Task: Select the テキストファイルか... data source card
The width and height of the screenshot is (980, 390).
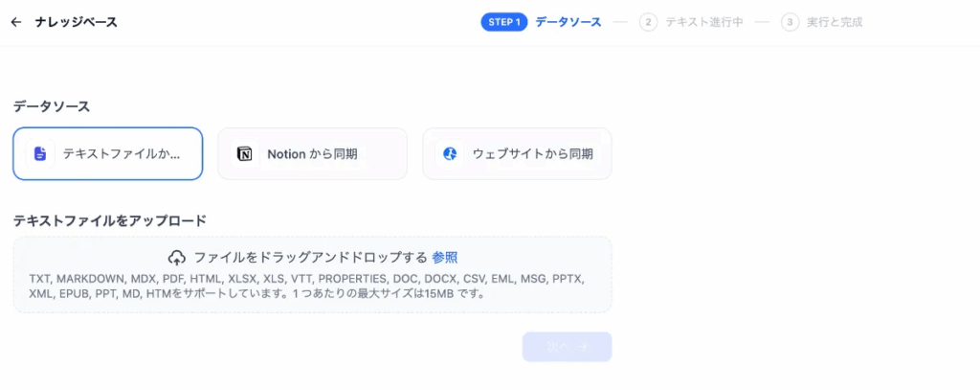Action: pyautogui.click(x=107, y=153)
